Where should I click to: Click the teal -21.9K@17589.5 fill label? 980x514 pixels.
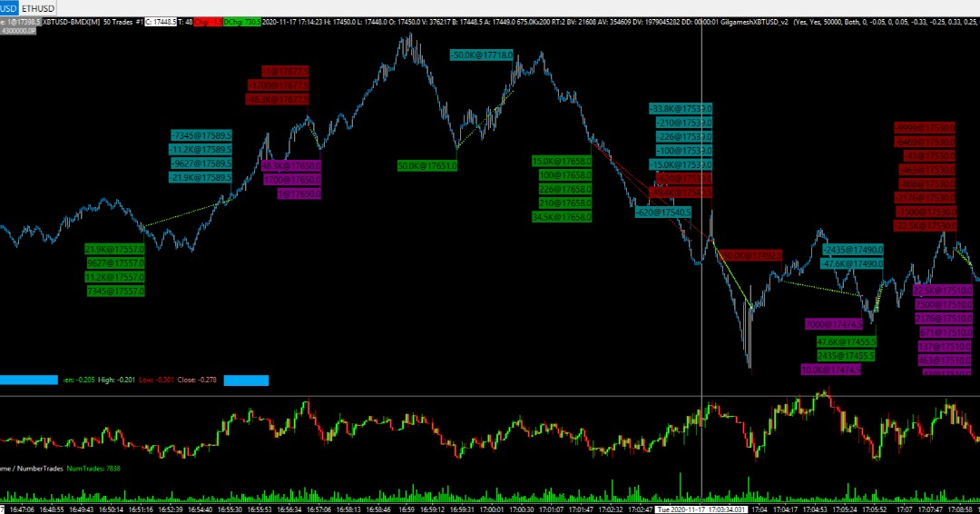200,178
